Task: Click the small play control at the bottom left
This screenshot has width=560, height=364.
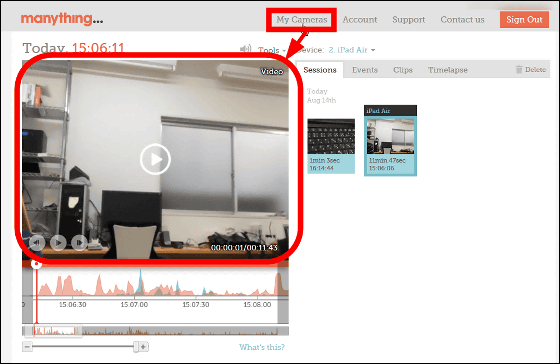Action: pyautogui.click(x=58, y=243)
